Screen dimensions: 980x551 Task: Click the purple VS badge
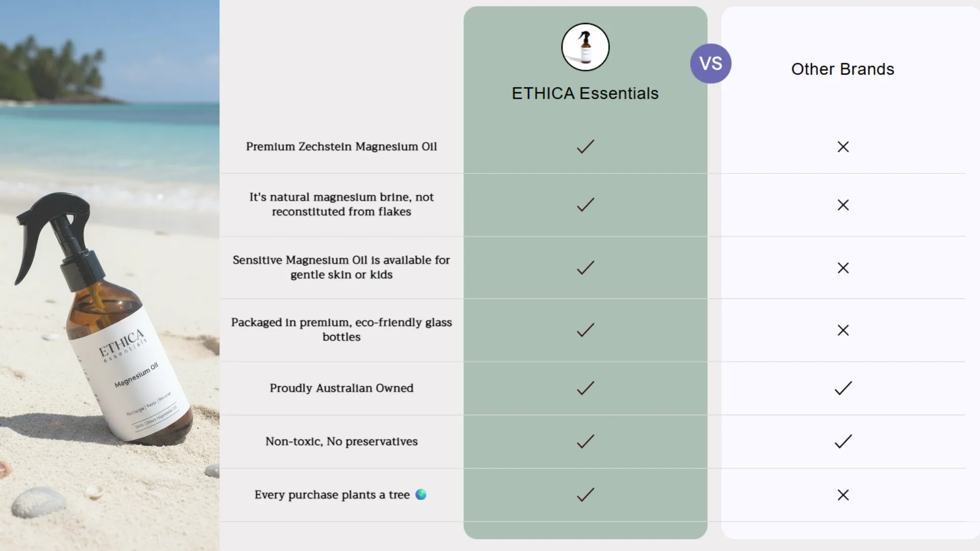pyautogui.click(x=710, y=63)
